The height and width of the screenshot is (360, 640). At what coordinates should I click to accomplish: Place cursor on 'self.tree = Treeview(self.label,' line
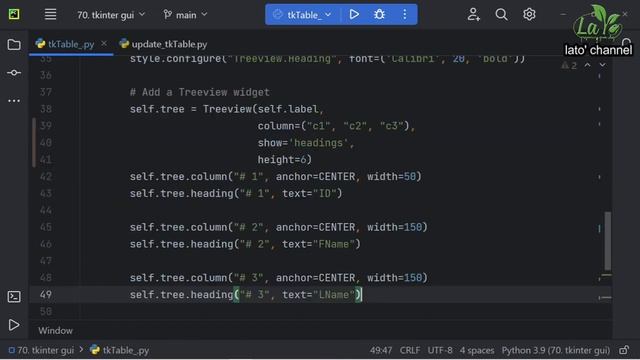tap(227, 109)
